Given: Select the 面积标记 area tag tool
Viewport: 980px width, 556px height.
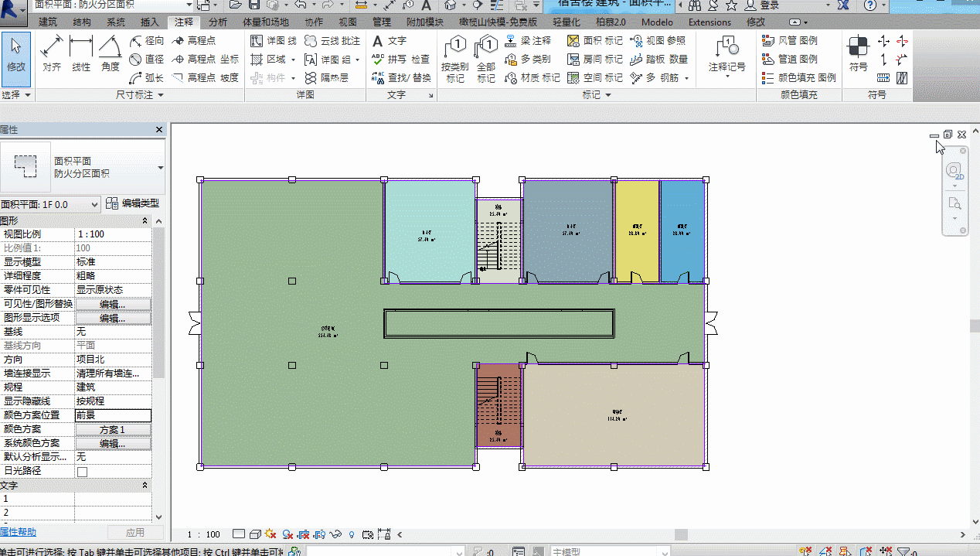Looking at the screenshot, I should point(595,40).
